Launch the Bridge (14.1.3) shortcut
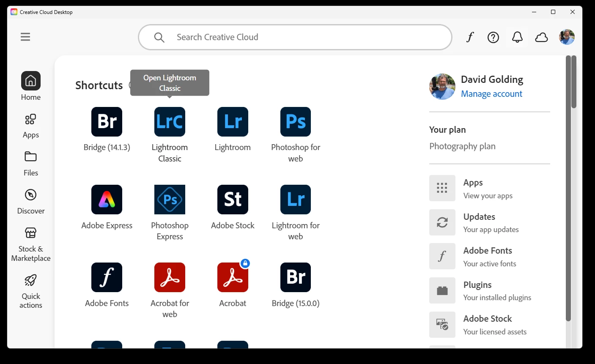The width and height of the screenshot is (595, 364). 107,122
